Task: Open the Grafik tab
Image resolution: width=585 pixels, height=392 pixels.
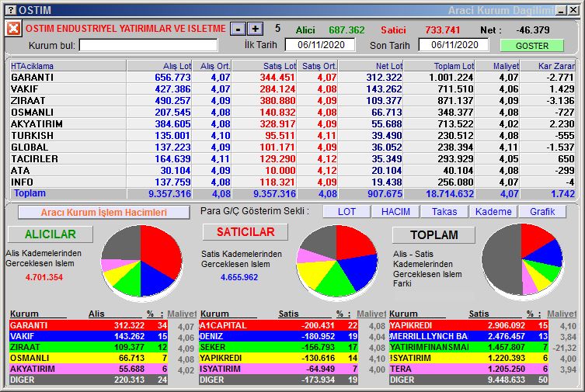Action: pos(542,212)
